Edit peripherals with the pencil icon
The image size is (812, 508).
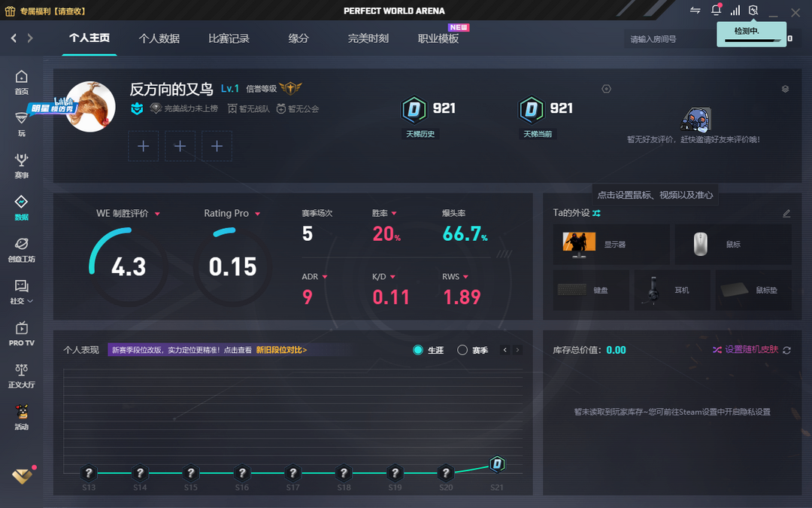pyautogui.click(x=786, y=213)
